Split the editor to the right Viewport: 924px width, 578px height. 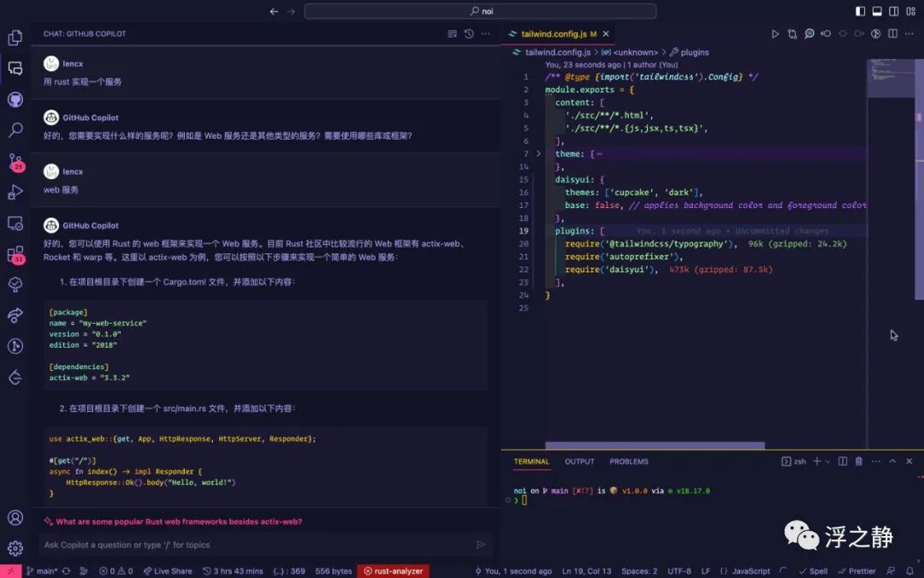click(893, 33)
